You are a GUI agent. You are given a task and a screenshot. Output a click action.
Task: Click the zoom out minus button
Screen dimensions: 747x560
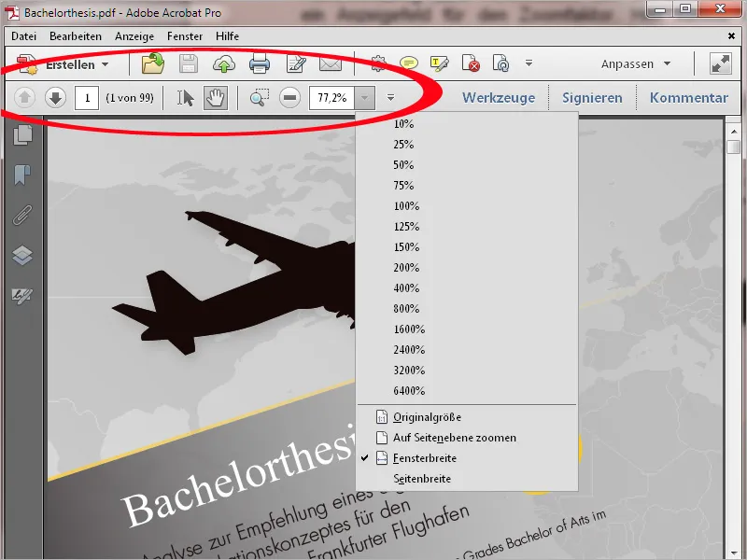pos(289,98)
